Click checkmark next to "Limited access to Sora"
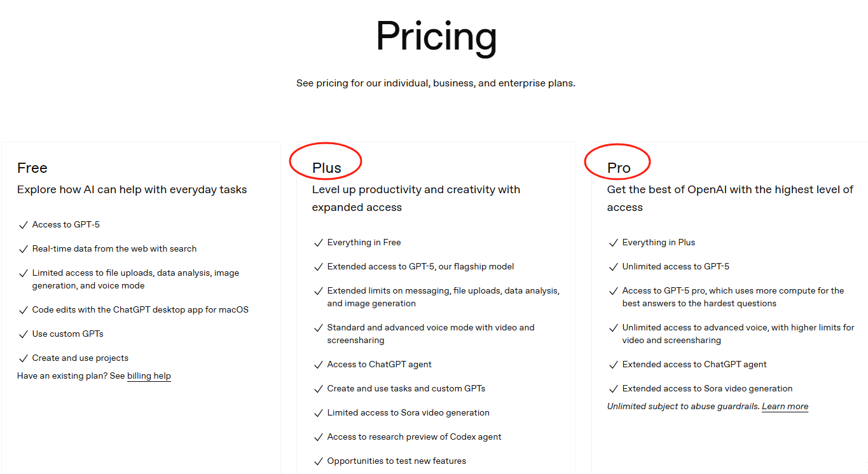 pos(318,413)
